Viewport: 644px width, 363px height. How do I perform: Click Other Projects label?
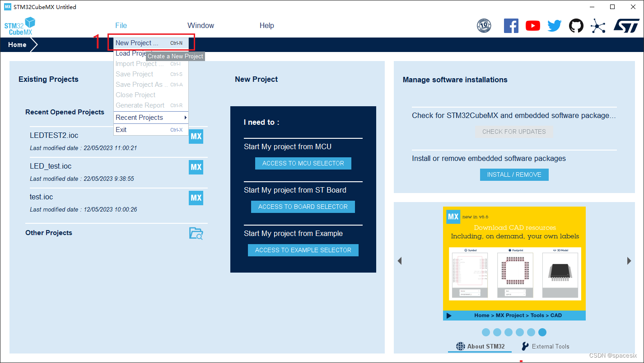point(49,233)
